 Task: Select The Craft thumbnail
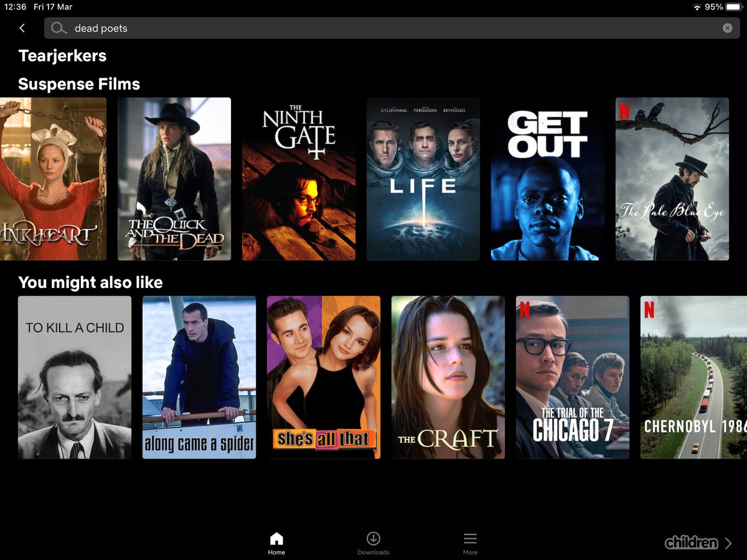(448, 377)
